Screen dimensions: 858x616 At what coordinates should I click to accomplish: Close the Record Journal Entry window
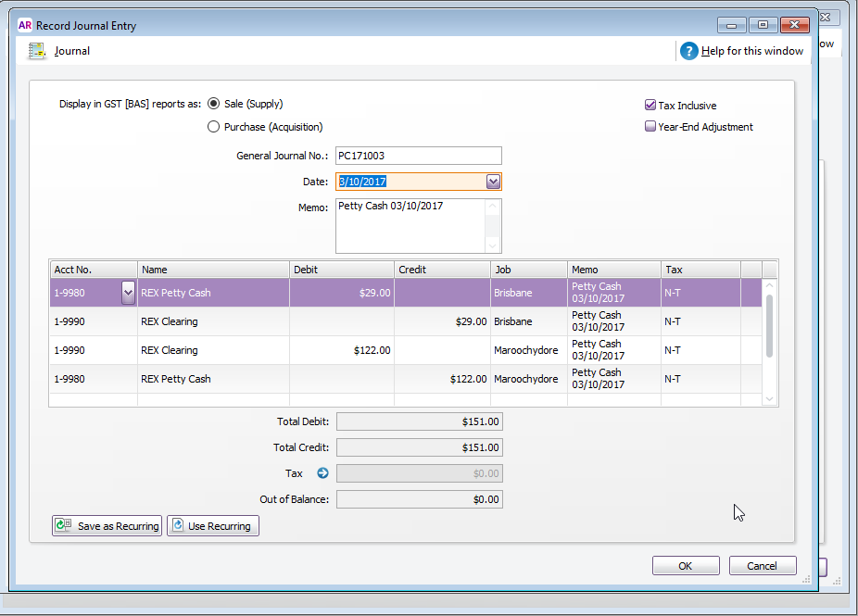pos(794,25)
